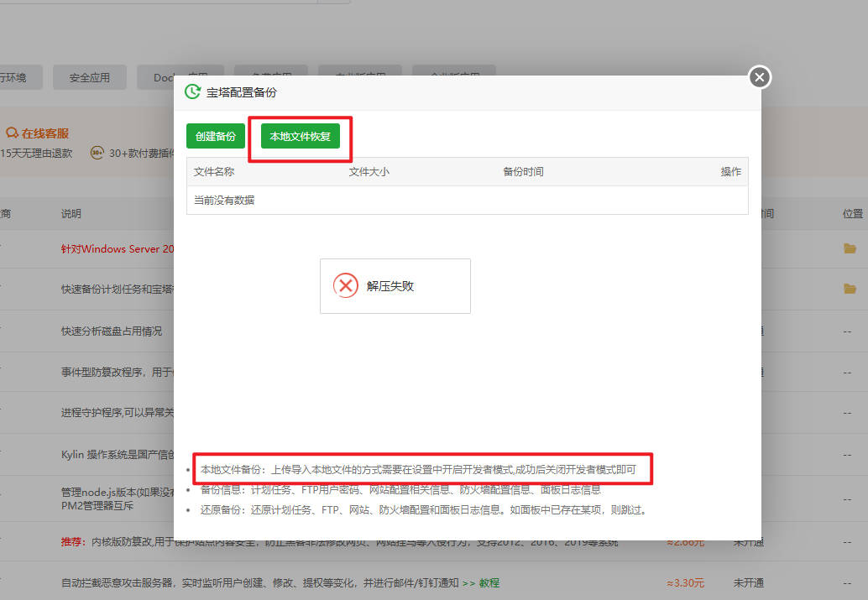The image size is (868, 600).
Task: Close the 宝塔配置备份 dialog
Action: 760,77
